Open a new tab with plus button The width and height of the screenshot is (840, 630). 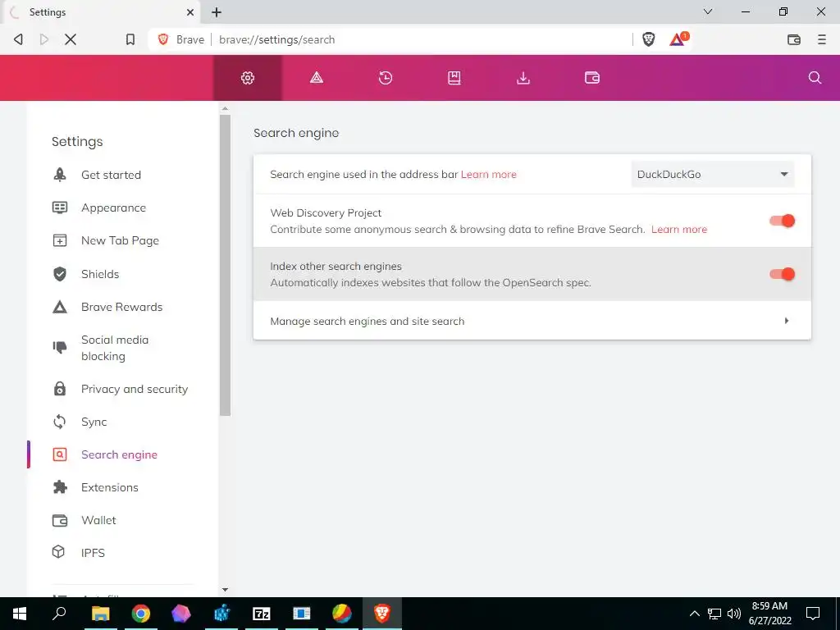pyautogui.click(x=217, y=11)
